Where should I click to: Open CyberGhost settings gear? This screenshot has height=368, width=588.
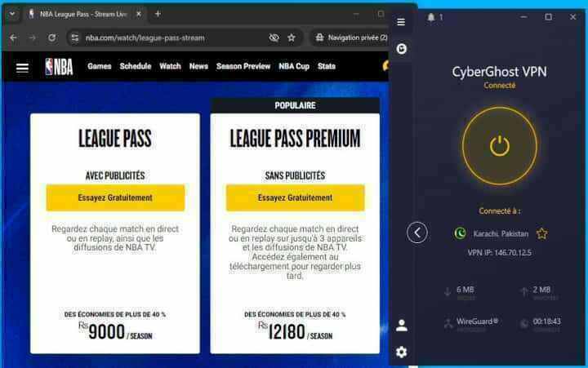(401, 352)
